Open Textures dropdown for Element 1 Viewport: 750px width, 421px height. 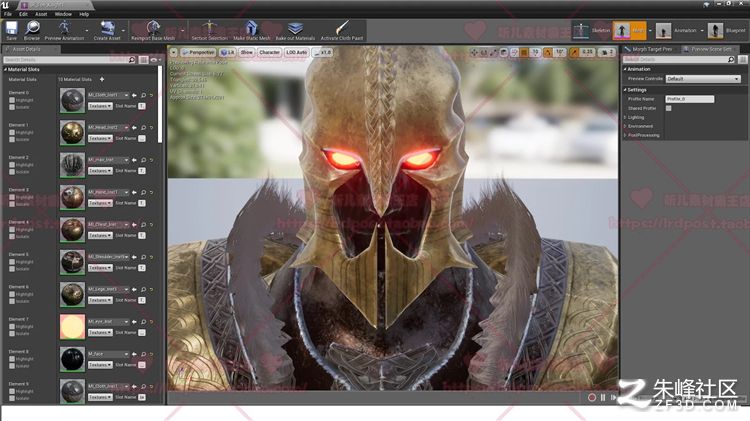point(100,138)
